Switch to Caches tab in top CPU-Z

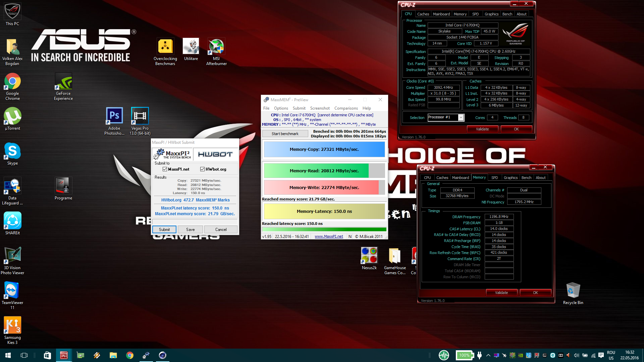coord(423,14)
